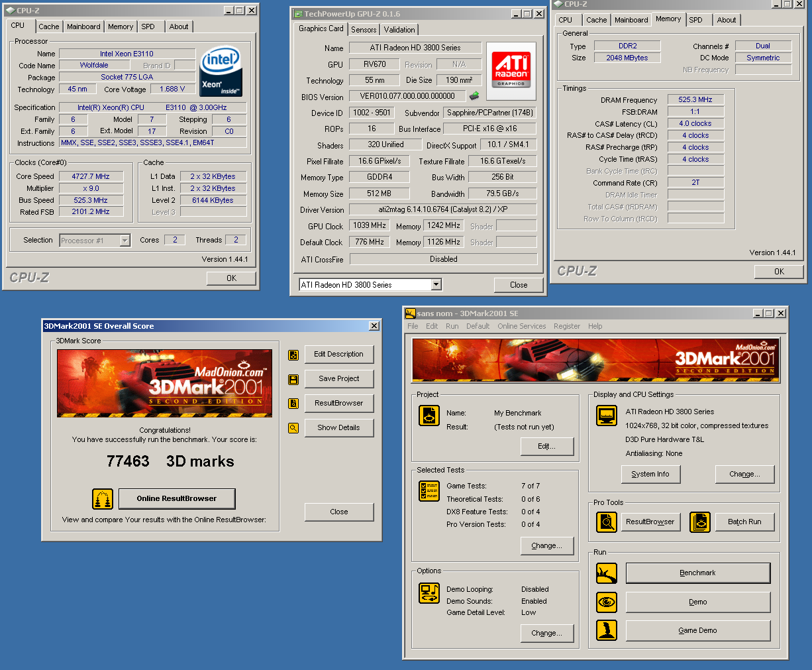812x670 pixels.
Task: Switch to the Sensors tab in GPU-Z
Action: pos(364,30)
